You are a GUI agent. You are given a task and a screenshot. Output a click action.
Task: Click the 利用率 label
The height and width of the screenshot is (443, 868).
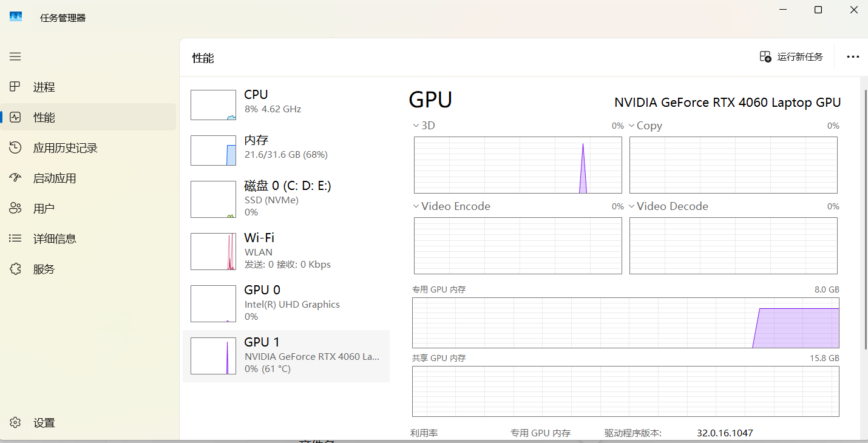point(424,433)
